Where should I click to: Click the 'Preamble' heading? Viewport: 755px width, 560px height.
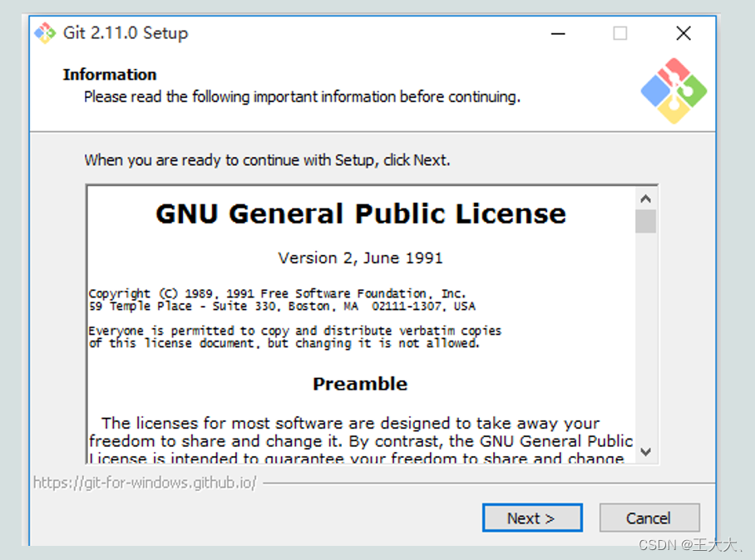(x=360, y=384)
